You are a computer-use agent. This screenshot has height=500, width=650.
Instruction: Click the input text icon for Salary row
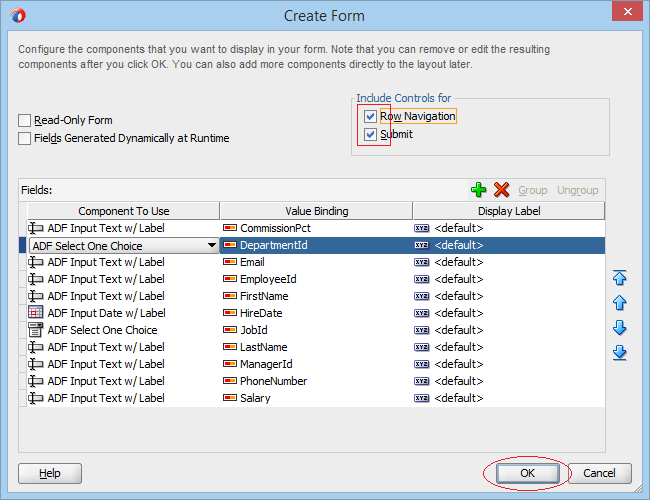point(36,398)
